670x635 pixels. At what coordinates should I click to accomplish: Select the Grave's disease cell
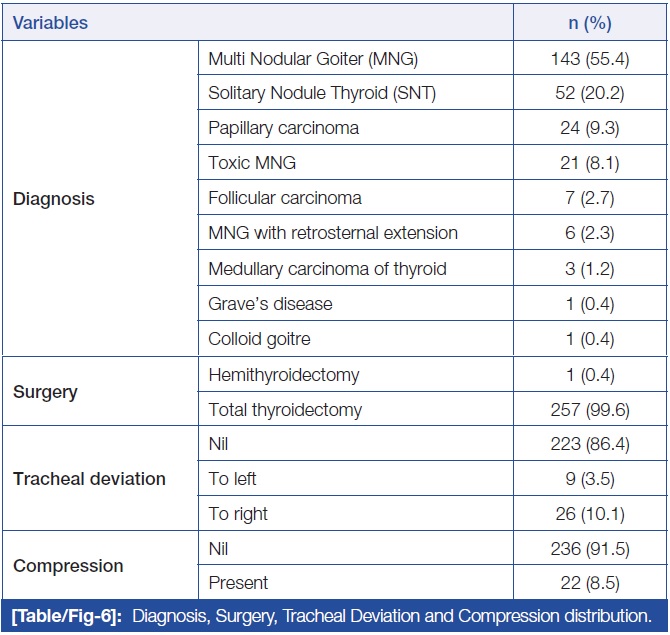270,303
